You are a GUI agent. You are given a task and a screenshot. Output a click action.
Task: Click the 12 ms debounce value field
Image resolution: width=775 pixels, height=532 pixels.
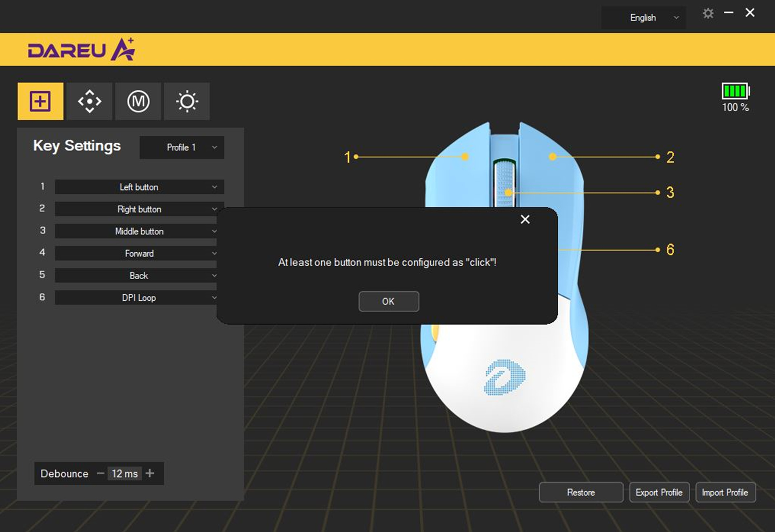point(124,473)
